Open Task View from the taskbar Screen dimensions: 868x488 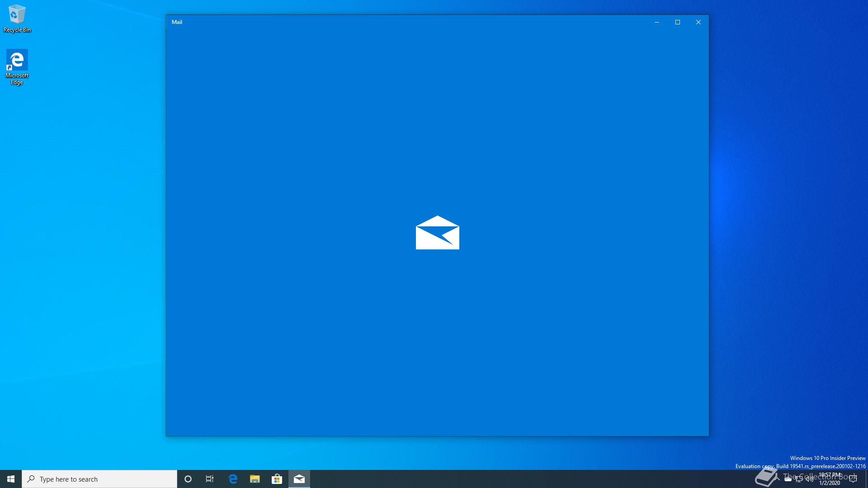tap(210, 479)
